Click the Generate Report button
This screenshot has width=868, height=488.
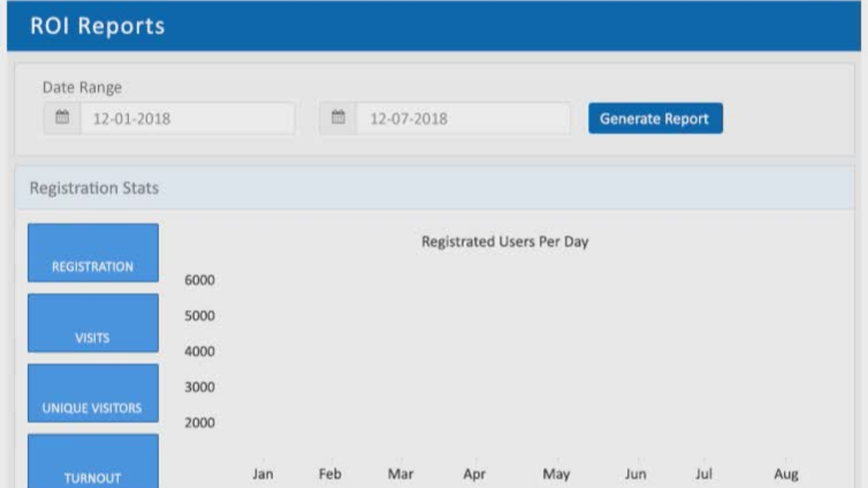pos(656,118)
